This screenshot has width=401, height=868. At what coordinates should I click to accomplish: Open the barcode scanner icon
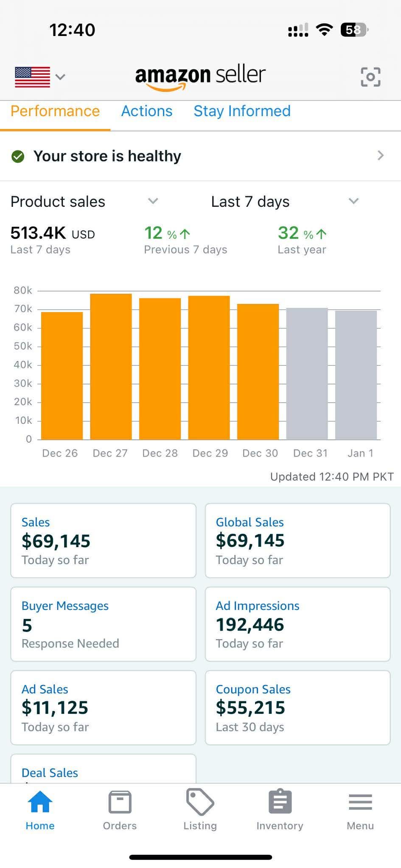(x=371, y=76)
